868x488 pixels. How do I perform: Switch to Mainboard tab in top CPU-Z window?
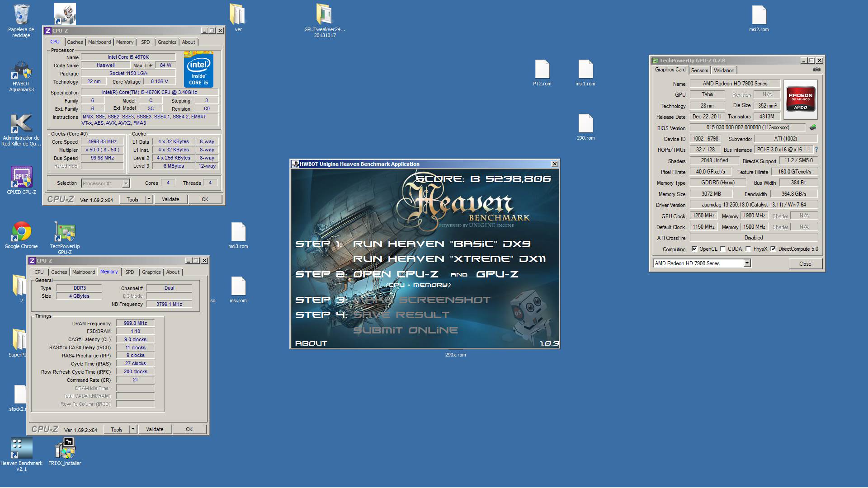pyautogui.click(x=99, y=42)
